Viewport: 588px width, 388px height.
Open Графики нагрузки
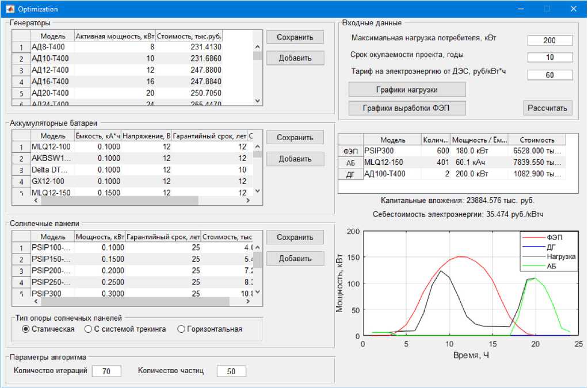(407, 90)
